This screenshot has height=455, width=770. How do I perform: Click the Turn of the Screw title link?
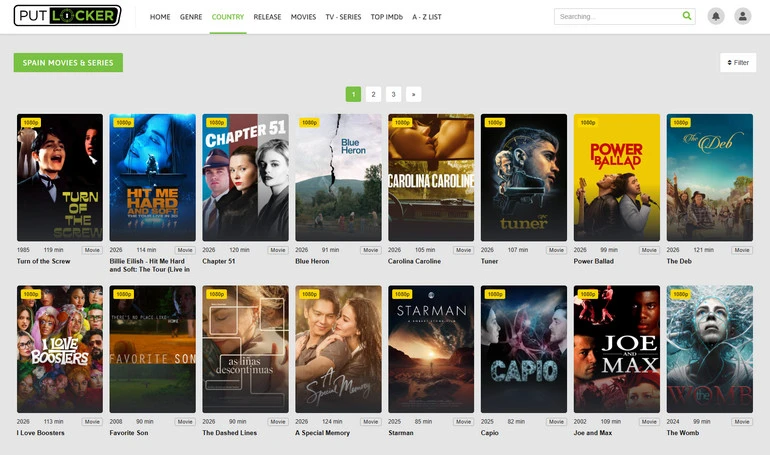pyautogui.click(x=44, y=261)
